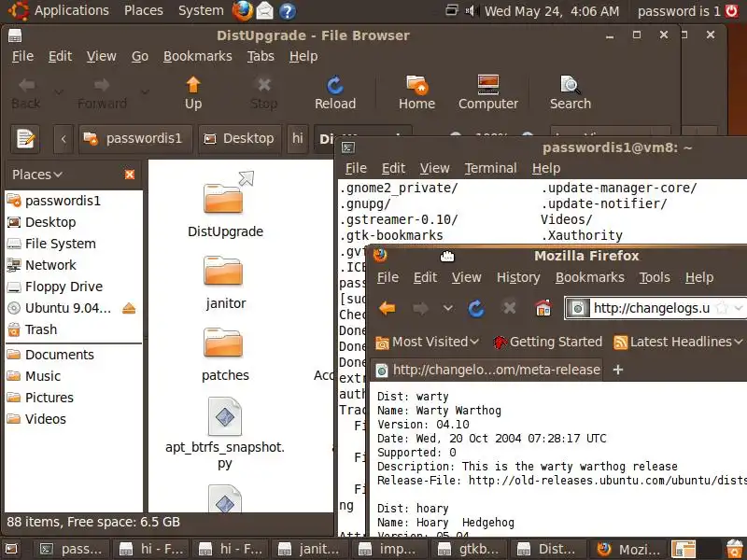Close the Places side pane
The image size is (747, 560).
pyautogui.click(x=129, y=175)
